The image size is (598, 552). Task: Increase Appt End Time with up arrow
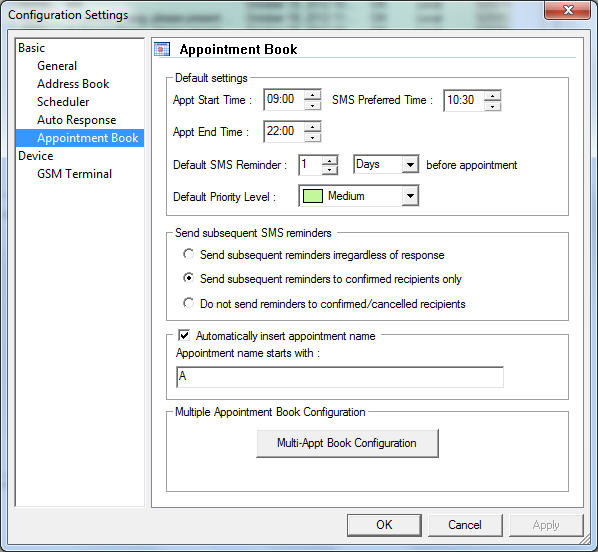[x=313, y=127]
